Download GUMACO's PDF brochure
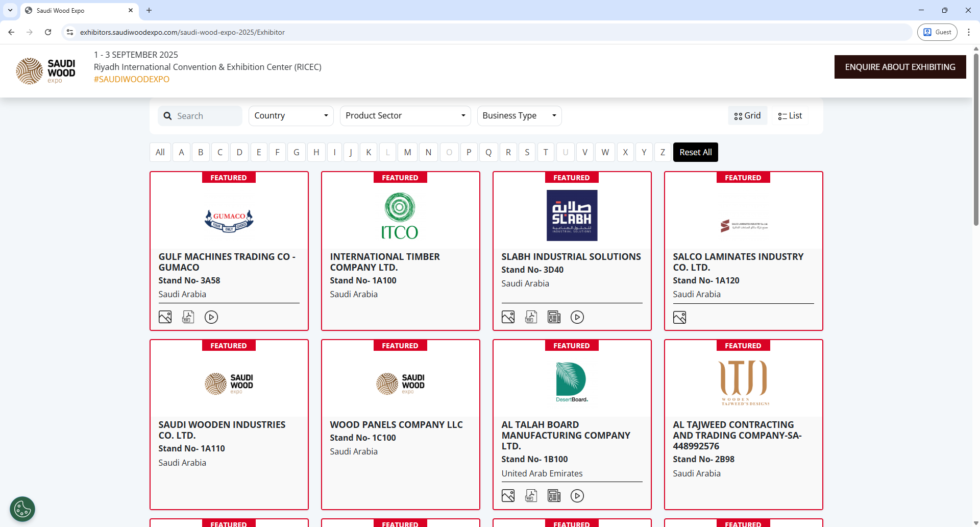The width and height of the screenshot is (980, 527). 188,317
